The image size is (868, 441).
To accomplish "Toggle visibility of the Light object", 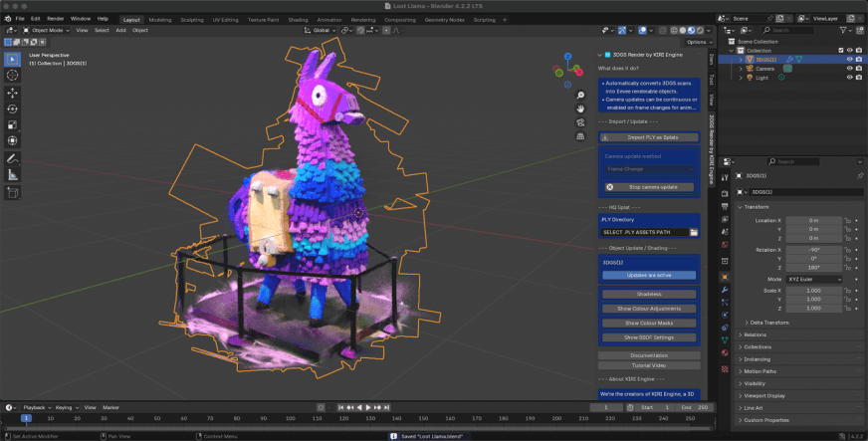I will click(x=849, y=77).
